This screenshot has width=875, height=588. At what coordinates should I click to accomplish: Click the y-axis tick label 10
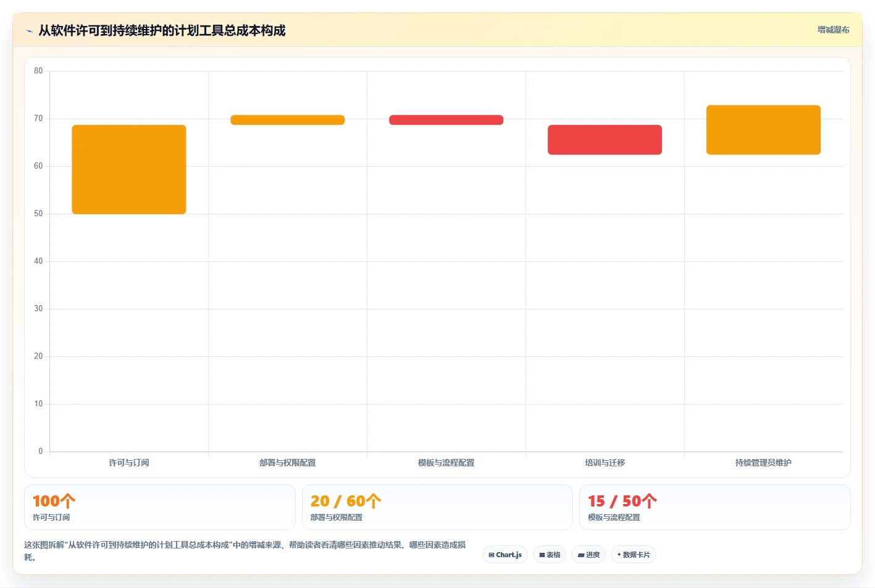coord(38,404)
